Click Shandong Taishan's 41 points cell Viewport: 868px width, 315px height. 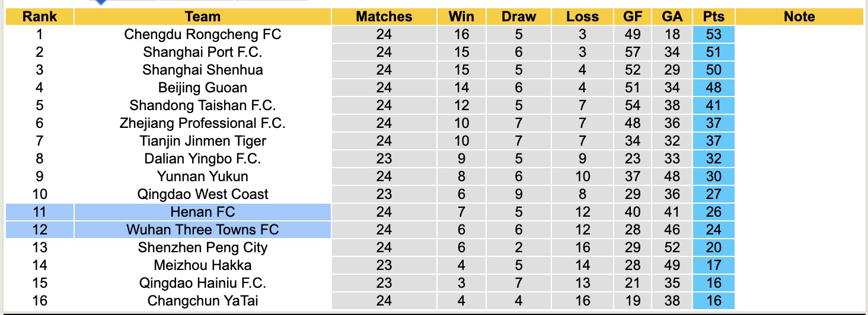713,105
